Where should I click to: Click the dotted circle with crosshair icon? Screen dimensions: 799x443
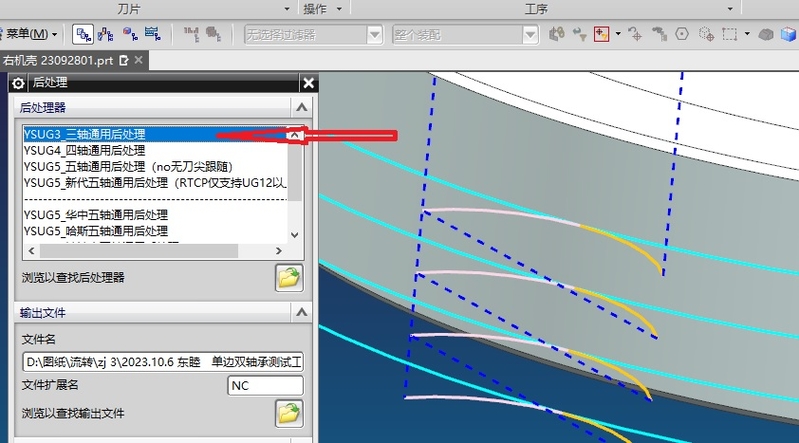pyautogui.click(x=706, y=34)
